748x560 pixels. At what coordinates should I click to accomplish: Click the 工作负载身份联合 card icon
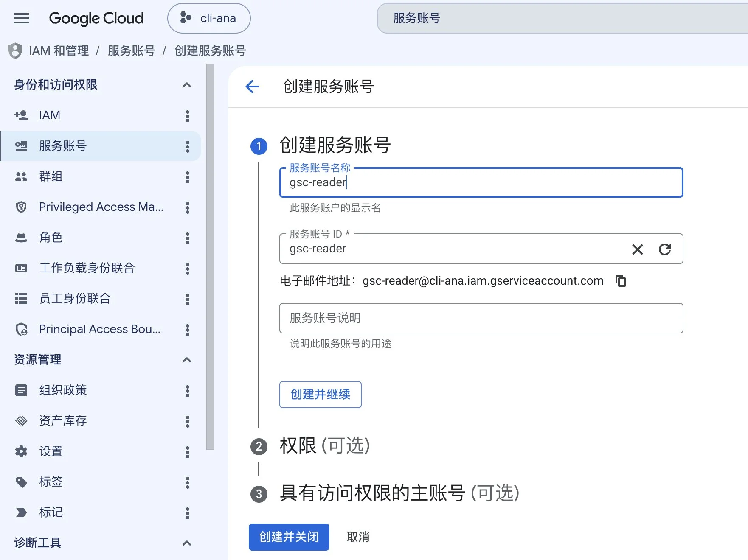click(x=21, y=268)
